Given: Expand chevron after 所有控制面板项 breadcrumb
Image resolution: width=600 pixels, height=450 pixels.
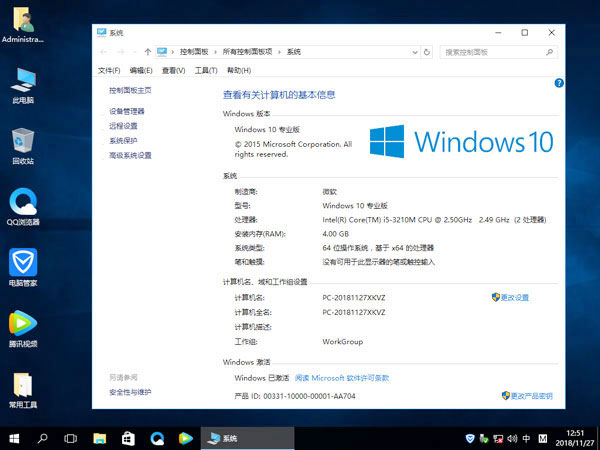Looking at the screenshot, I should [279, 52].
